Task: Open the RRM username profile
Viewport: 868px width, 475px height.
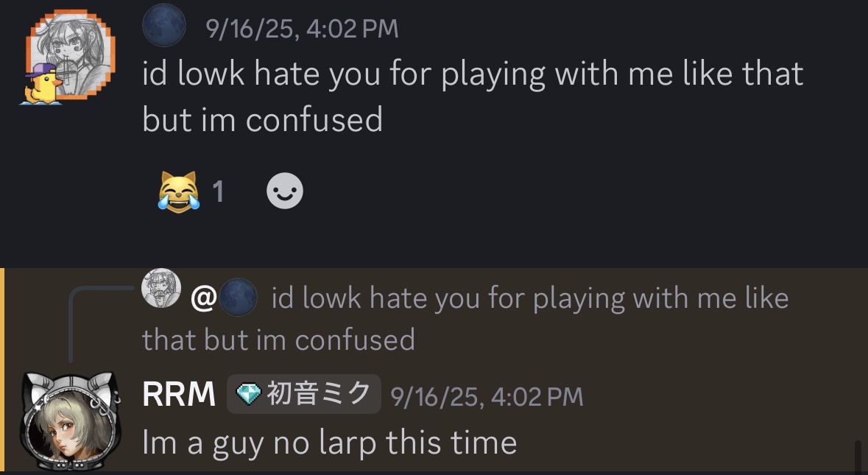Action: click(179, 394)
